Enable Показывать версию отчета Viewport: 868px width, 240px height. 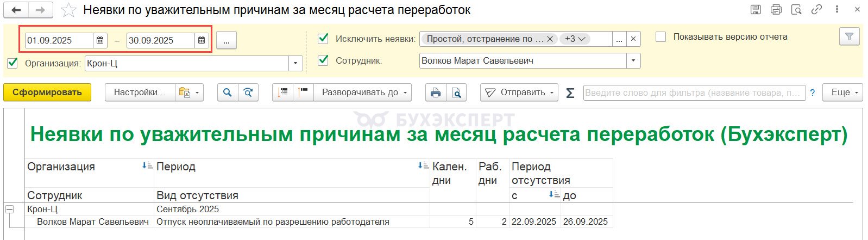click(661, 36)
